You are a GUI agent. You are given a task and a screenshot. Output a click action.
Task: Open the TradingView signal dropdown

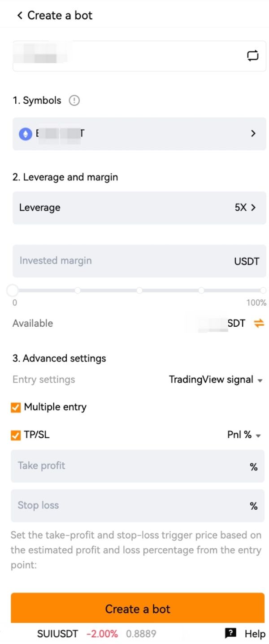coord(215,380)
